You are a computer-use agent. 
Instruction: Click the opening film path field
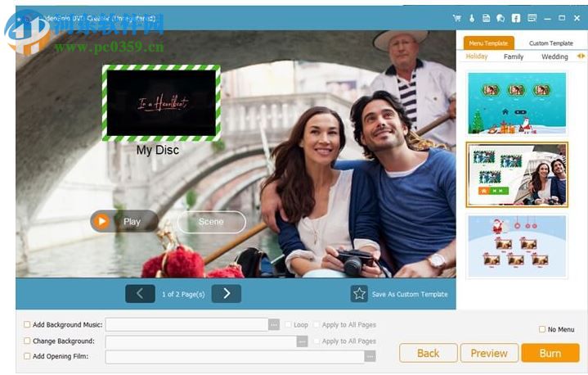pyautogui.click(x=235, y=357)
